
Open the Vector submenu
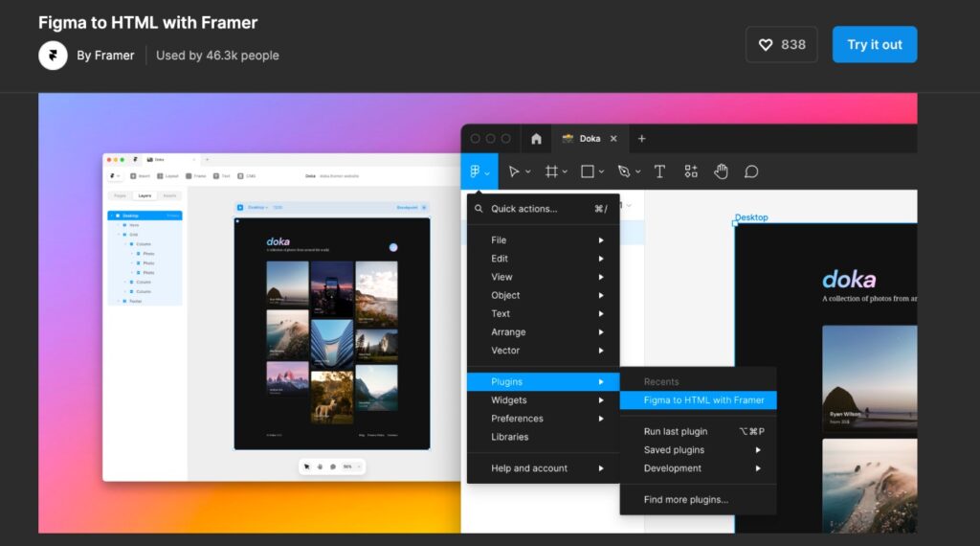pos(544,351)
